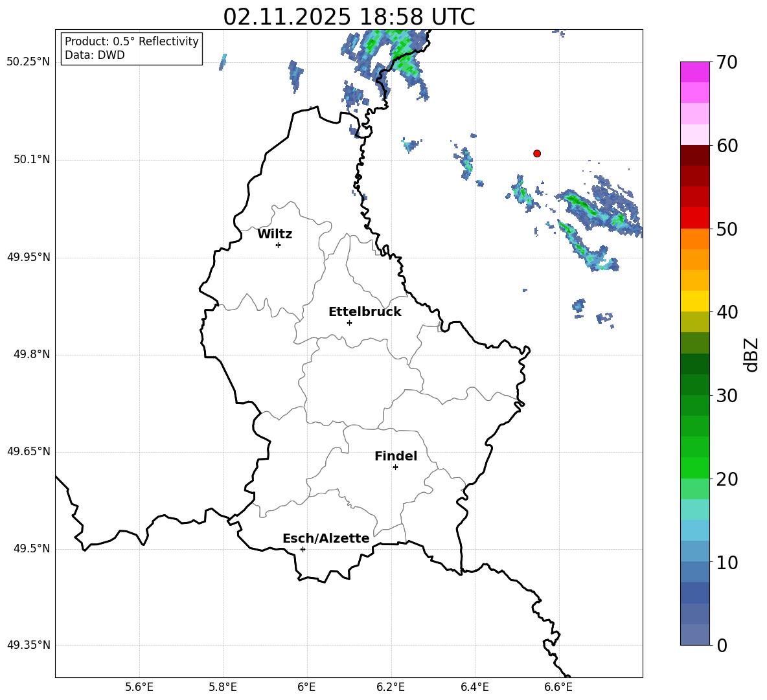This screenshot has width=767, height=700.
Task: Click the 60 colorbar tick label
Action: click(727, 146)
